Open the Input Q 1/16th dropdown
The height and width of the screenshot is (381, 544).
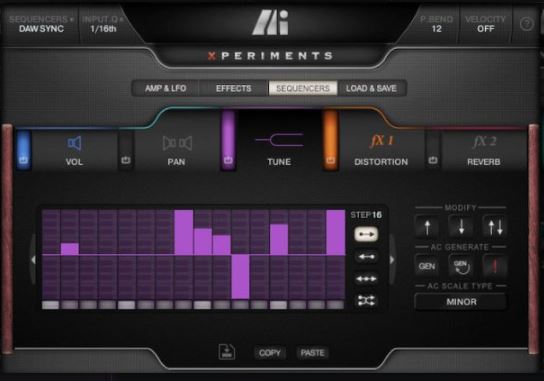(x=103, y=24)
